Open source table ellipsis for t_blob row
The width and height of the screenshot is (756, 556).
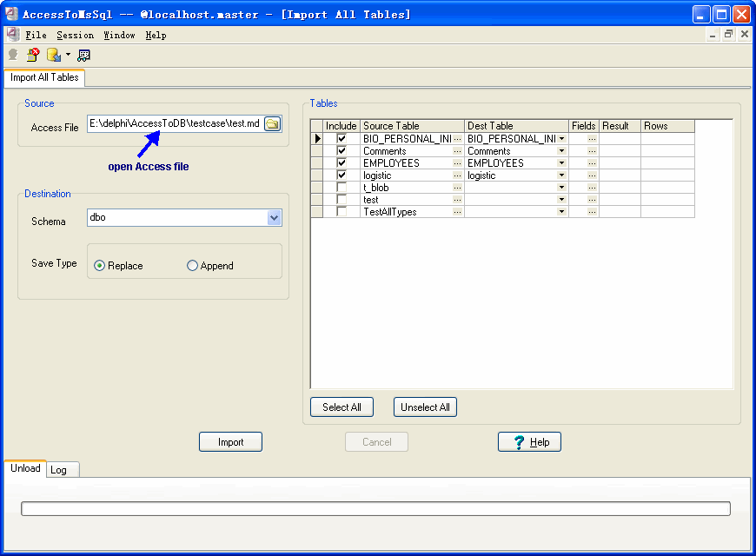(x=457, y=188)
